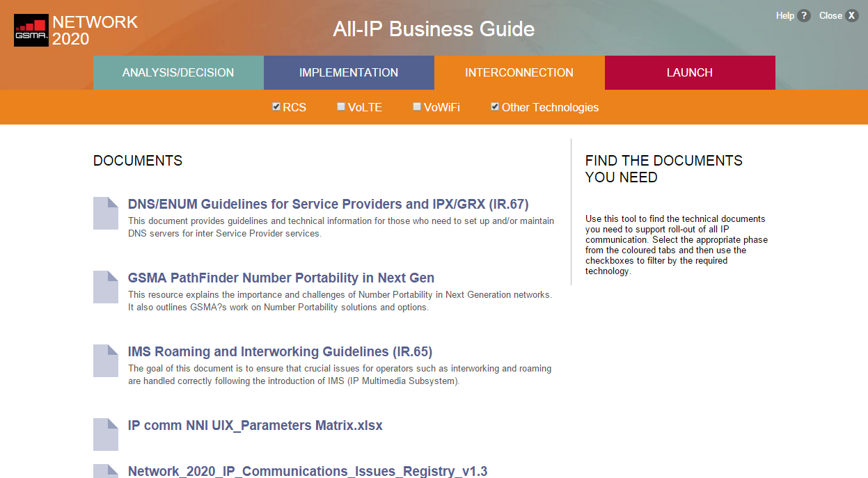Screen dimensions: 868x478
Task: Click the DOCUMENTS section heading
Action: click(138, 161)
